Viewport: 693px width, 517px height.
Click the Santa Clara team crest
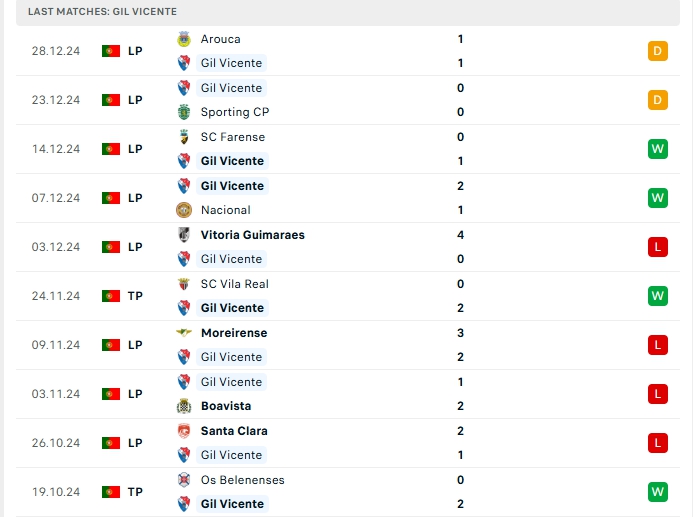[x=184, y=431]
